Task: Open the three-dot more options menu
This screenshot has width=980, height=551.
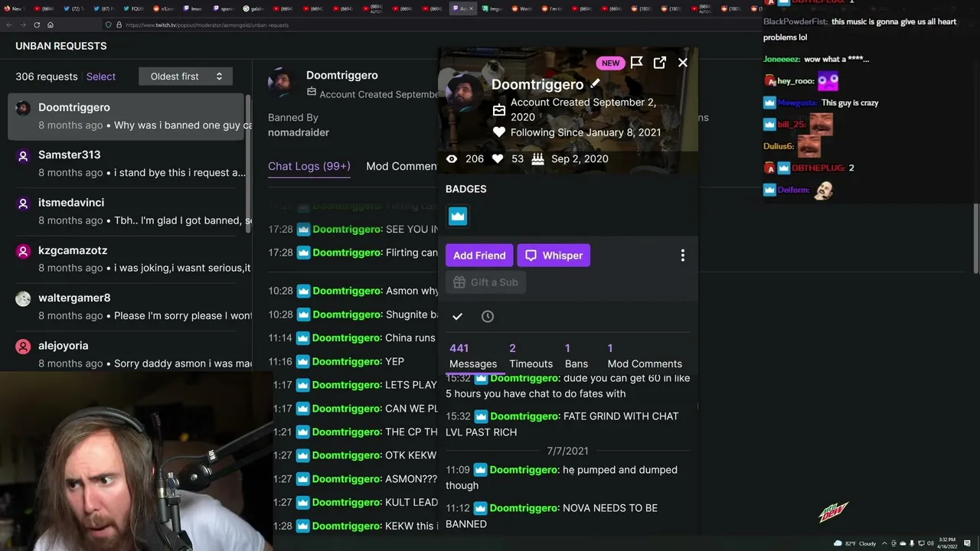Action: click(683, 256)
